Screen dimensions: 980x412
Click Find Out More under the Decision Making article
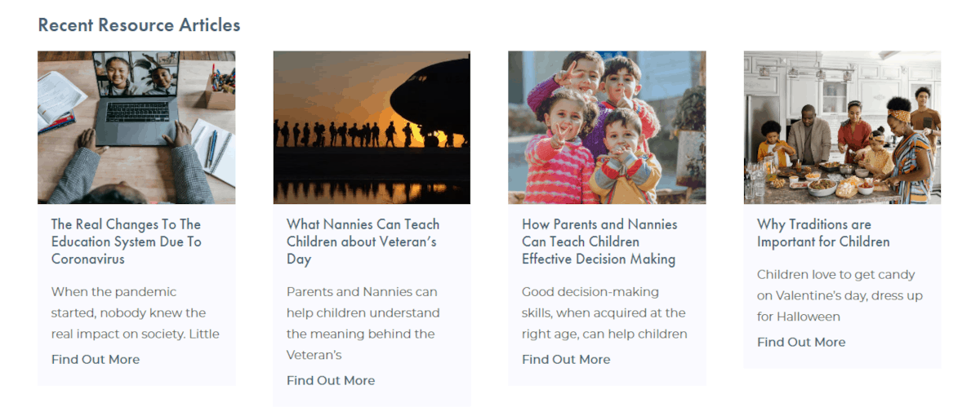pos(566,359)
